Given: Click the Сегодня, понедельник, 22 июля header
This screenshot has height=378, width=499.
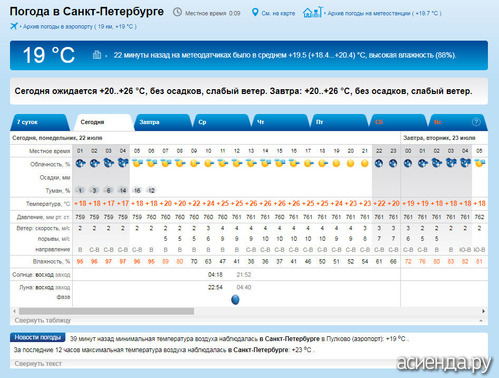Looking at the screenshot, I should point(57,138).
